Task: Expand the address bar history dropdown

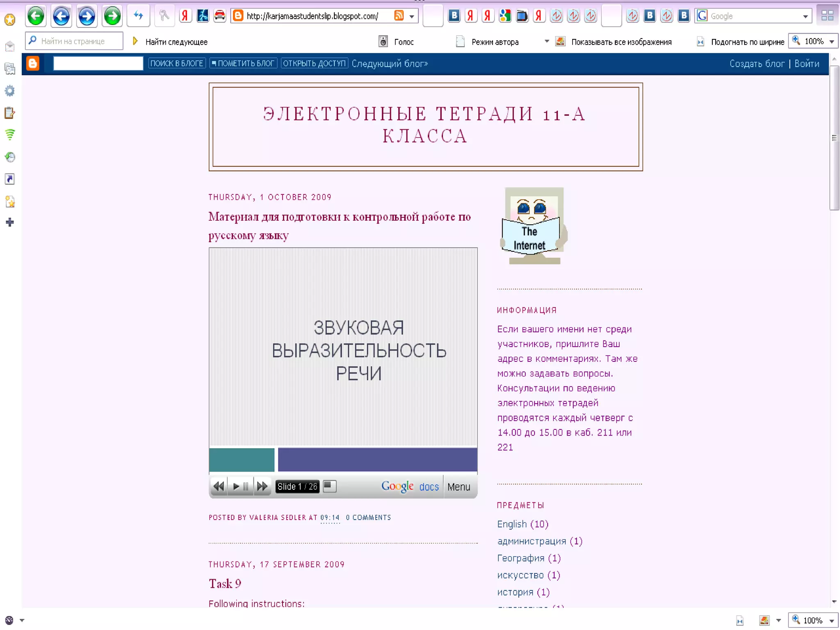Action: (411, 16)
